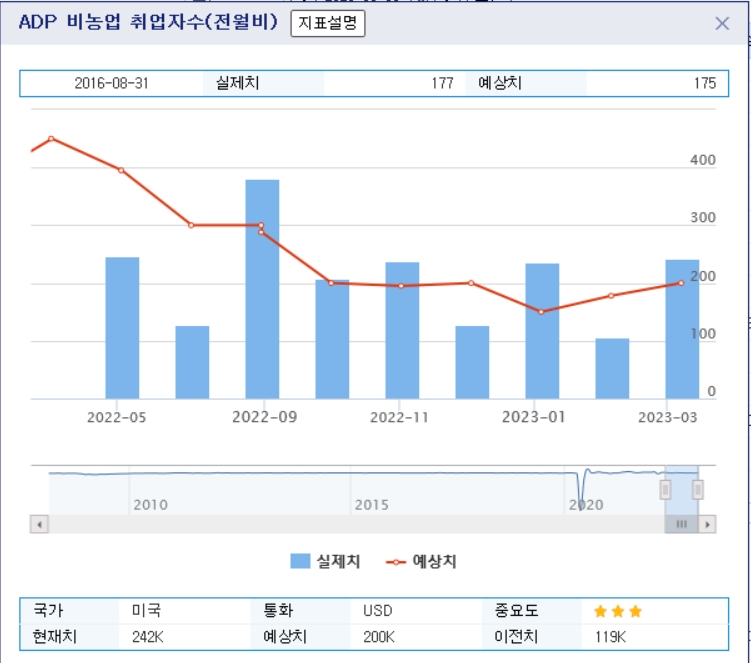751x663 pixels.
Task: Click the forecast line point at 2023-01
Action: coord(541,312)
